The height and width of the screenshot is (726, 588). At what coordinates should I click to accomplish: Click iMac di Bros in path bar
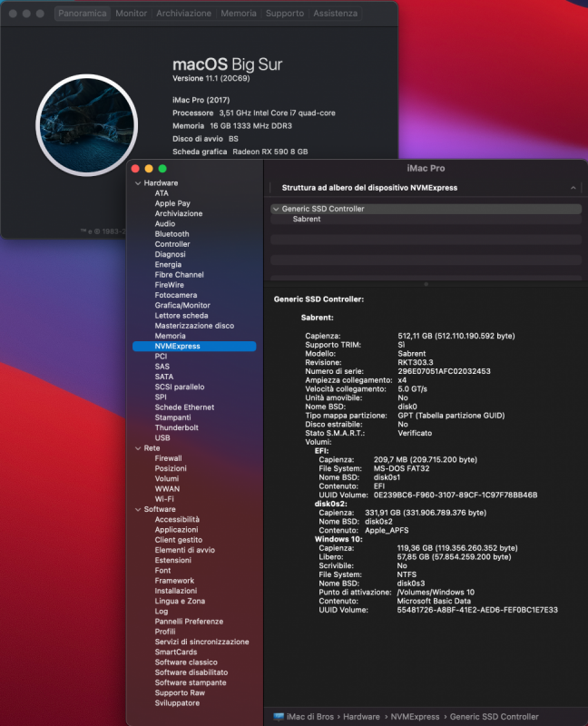(x=309, y=717)
